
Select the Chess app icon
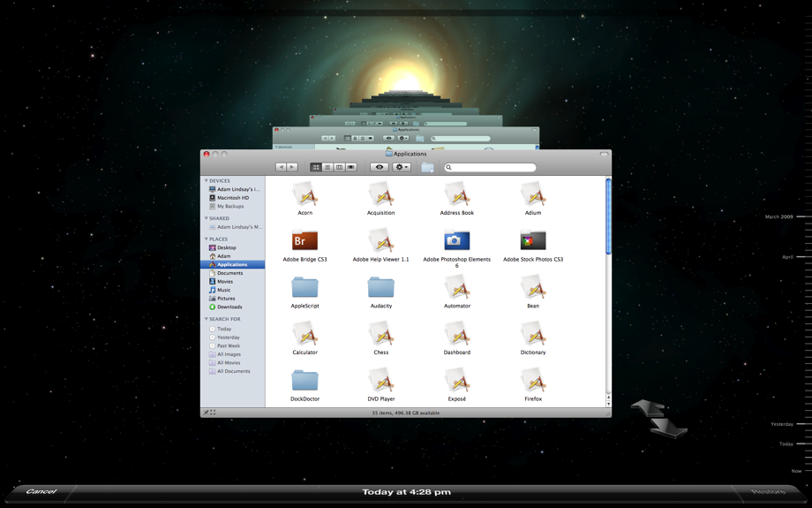381,334
